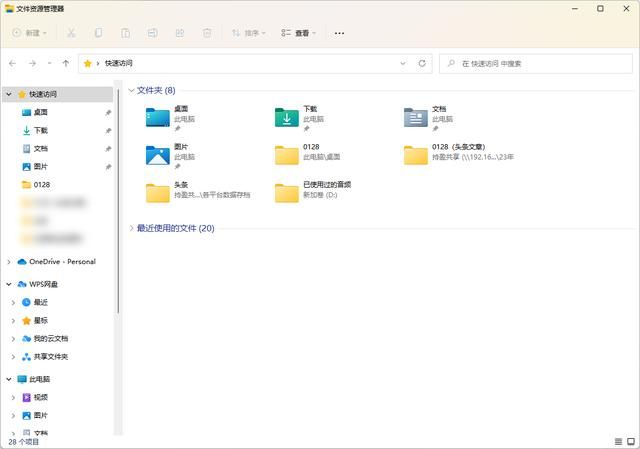Expand 共享文件夹 chevron
The height and width of the screenshot is (449, 640).
tap(13, 357)
